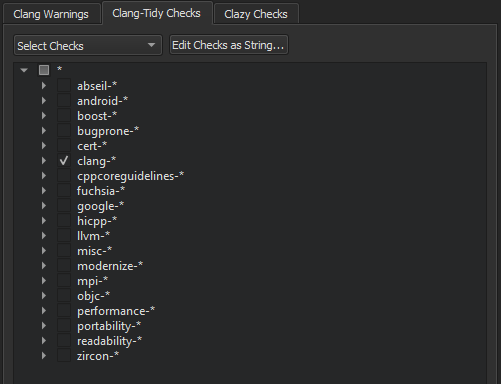
Task: Expand the google-* group
Action: [x=44, y=206]
